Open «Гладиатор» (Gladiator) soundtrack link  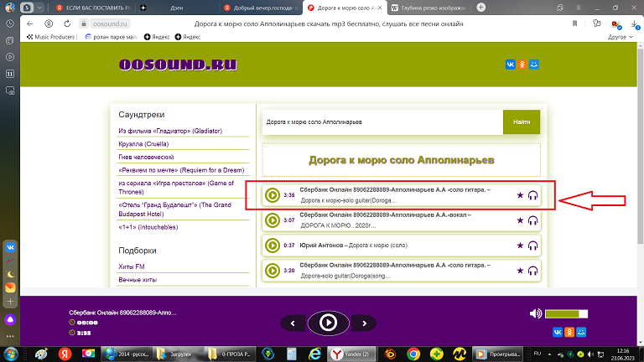coord(170,131)
